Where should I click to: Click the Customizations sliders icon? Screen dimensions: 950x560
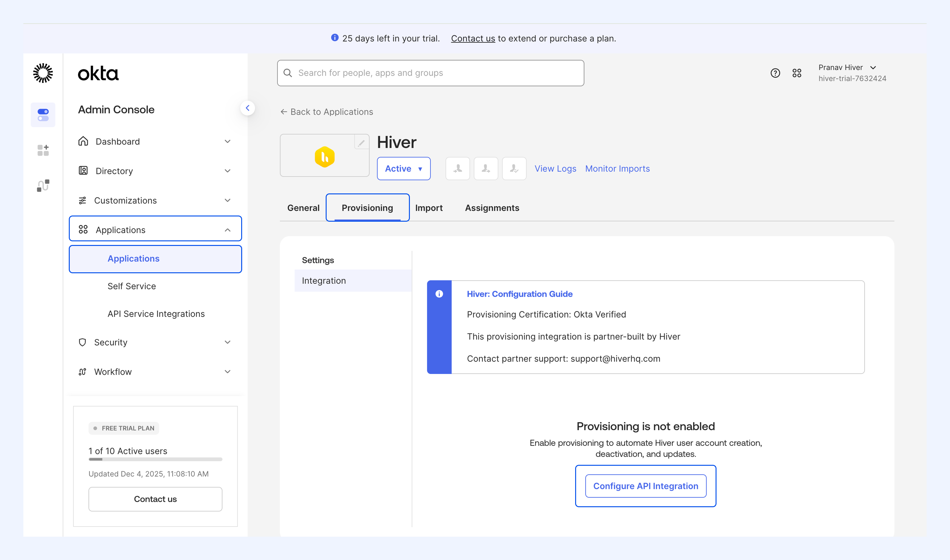(x=82, y=200)
